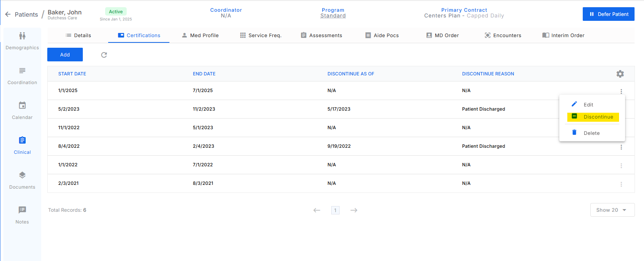
Task: Click the Add button
Action: (65, 55)
